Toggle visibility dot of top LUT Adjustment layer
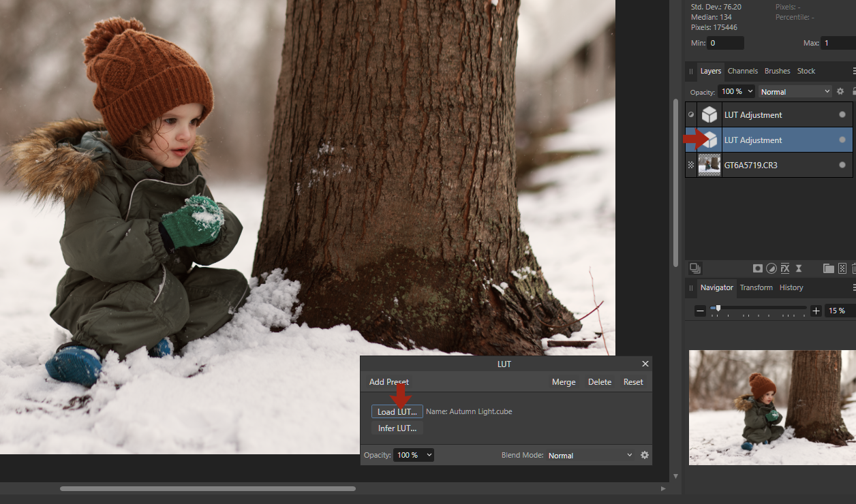 coord(842,114)
